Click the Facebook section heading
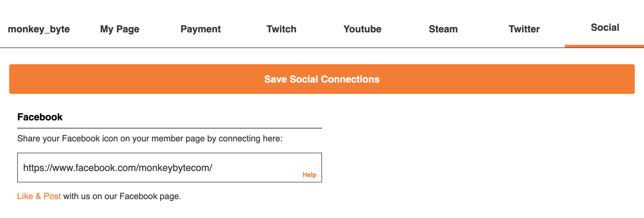 pos(40,117)
